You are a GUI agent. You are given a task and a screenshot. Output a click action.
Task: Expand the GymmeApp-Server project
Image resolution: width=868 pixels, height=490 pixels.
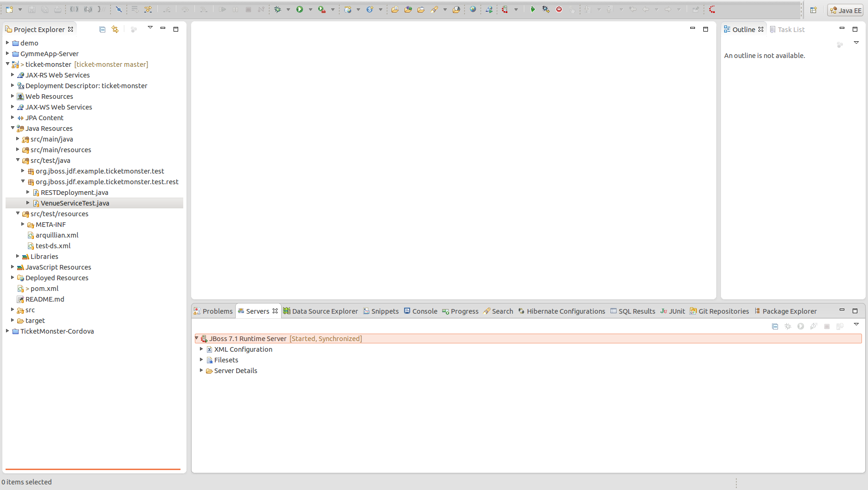click(7, 53)
